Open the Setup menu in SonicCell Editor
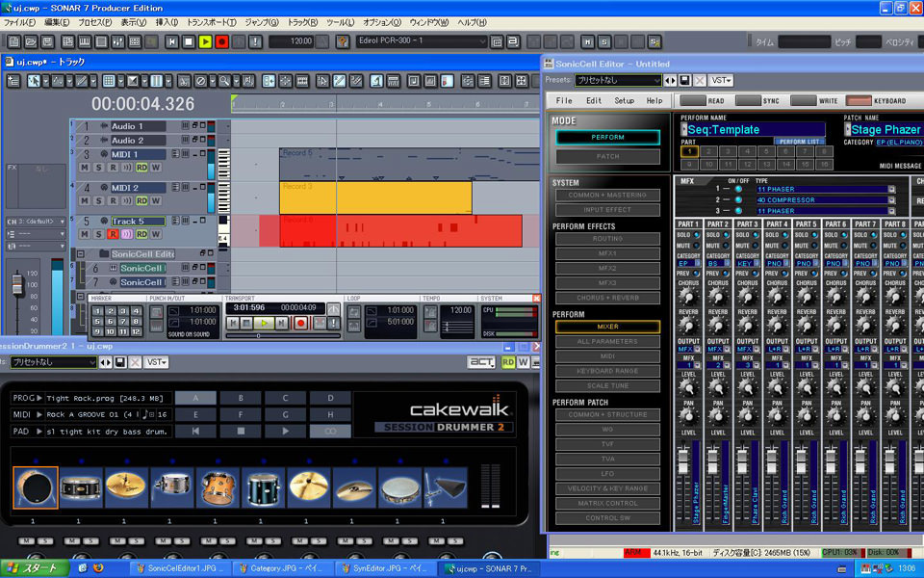 (624, 101)
